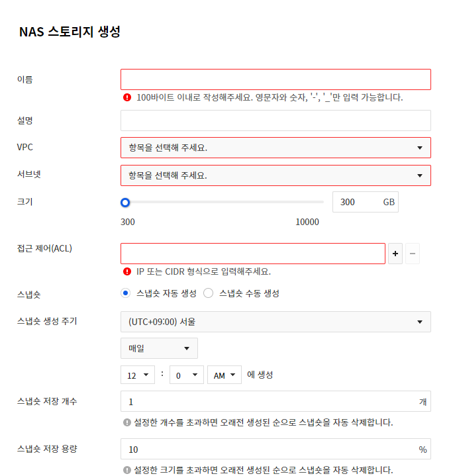
Task: Open the minute dropdown showing 0
Action: pos(187,375)
